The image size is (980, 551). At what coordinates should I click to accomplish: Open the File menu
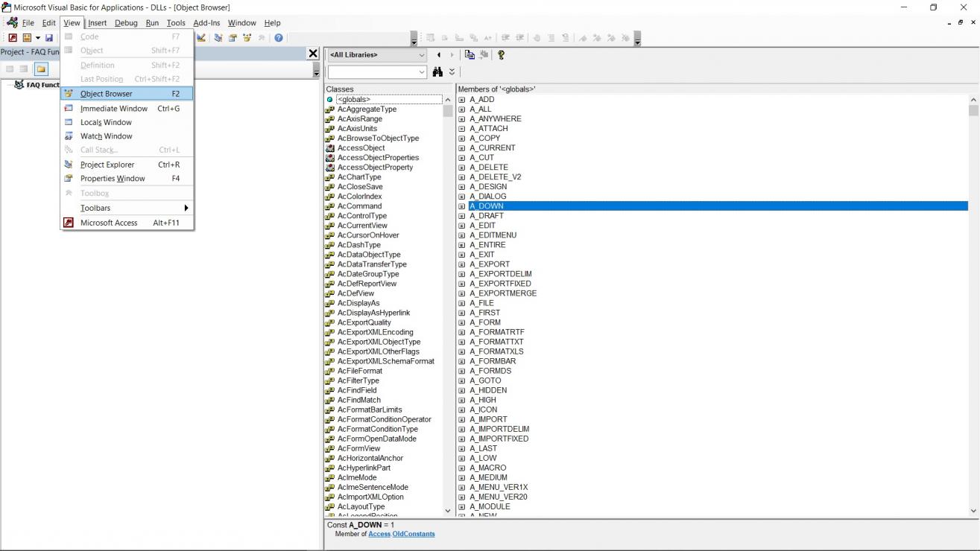tap(28, 23)
